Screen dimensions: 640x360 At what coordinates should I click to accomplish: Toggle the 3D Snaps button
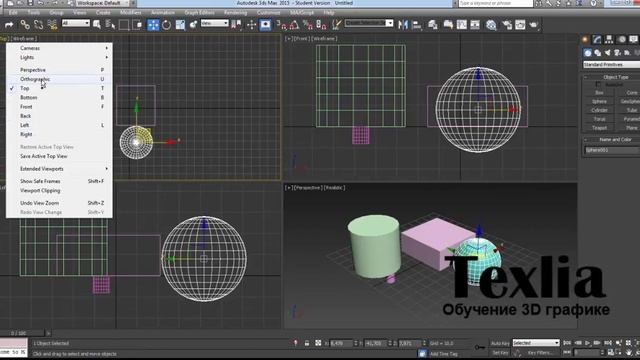coord(281,25)
